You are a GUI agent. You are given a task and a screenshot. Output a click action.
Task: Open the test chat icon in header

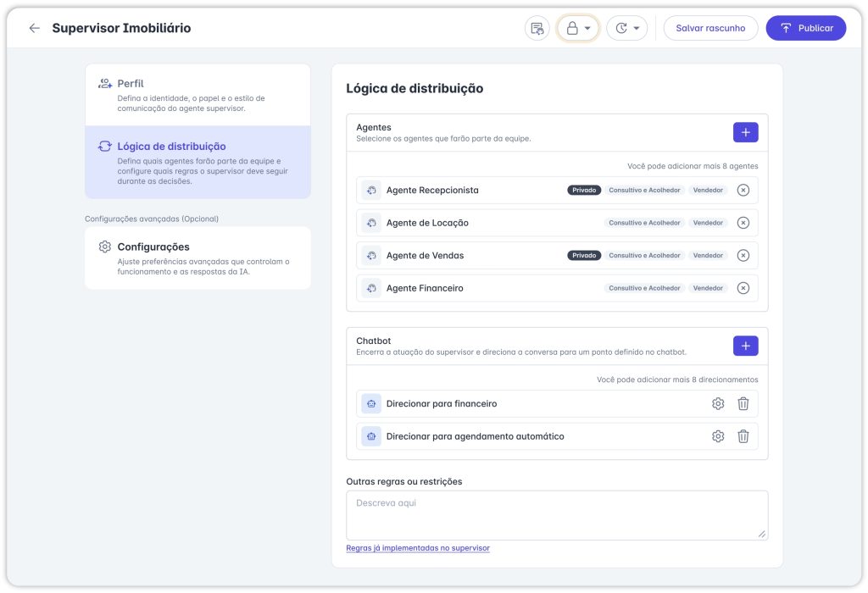coord(537,28)
